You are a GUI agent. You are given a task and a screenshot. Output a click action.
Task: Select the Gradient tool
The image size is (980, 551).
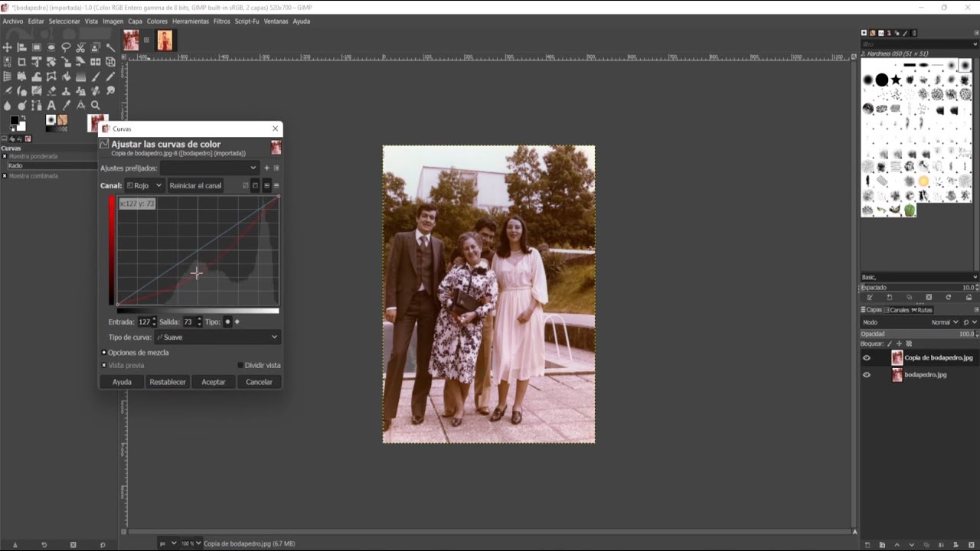[80, 77]
